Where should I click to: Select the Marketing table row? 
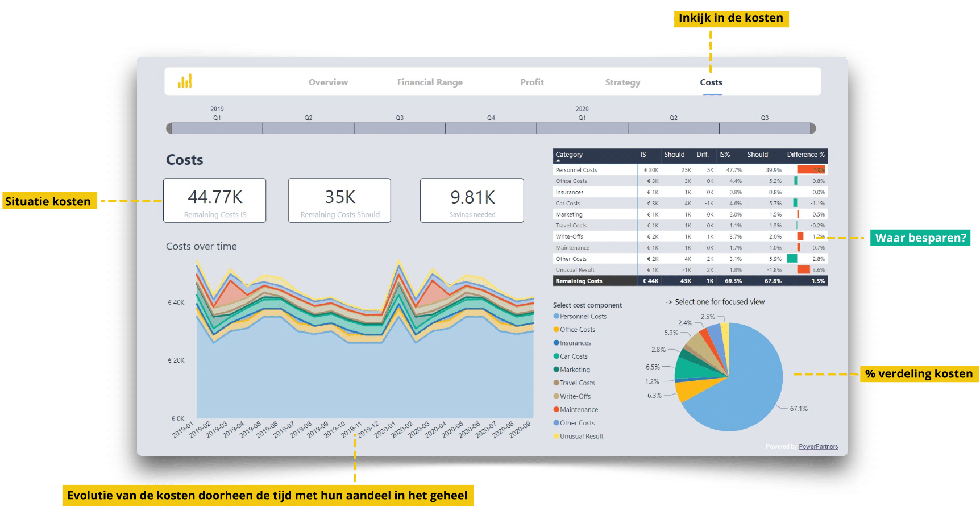pos(690,214)
